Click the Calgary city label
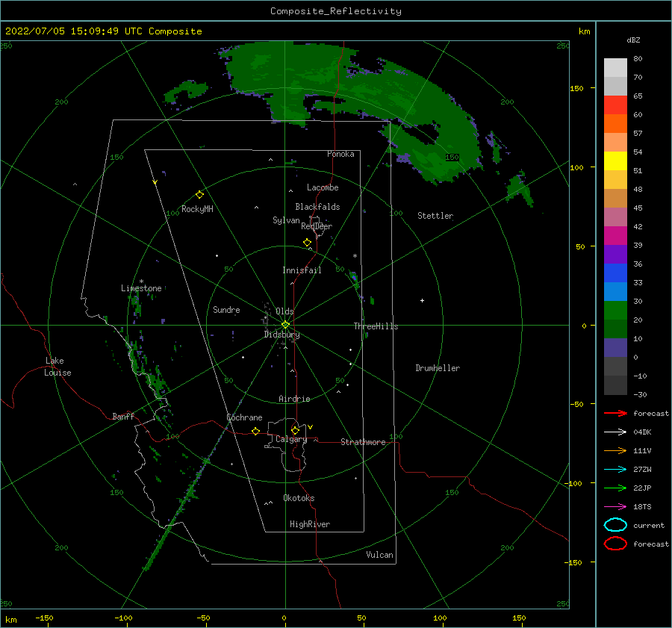 (x=291, y=439)
